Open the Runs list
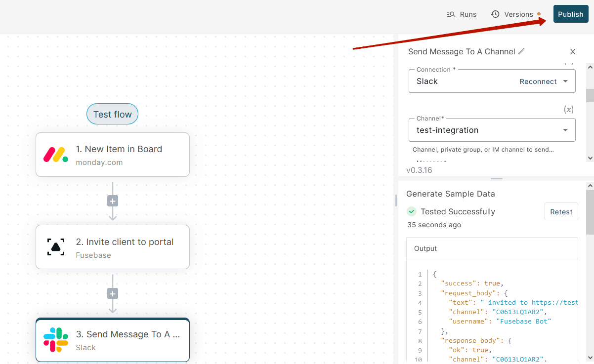This screenshot has height=364, width=594. pyautogui.click(x=462, y=14)
